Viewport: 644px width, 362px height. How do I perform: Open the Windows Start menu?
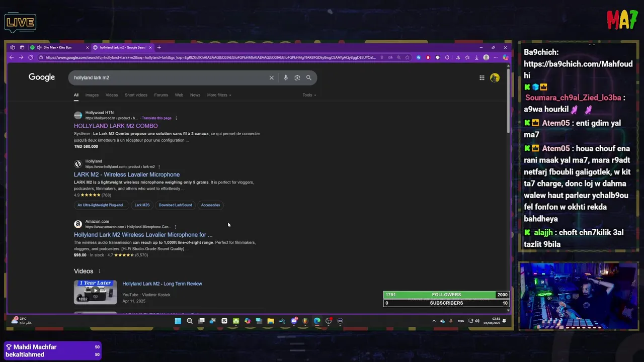click(x=178, y=321)
